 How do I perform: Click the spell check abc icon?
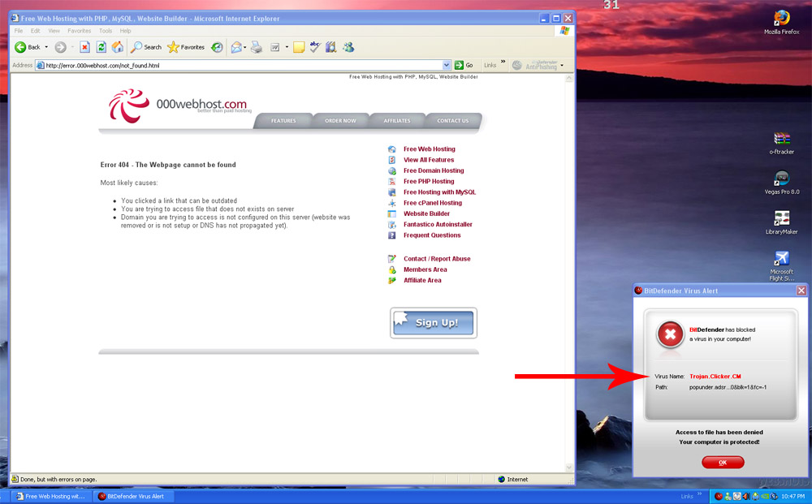pyautogui.click(x=315, y=47)
